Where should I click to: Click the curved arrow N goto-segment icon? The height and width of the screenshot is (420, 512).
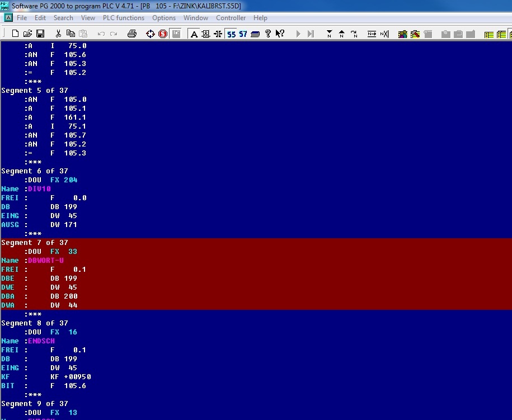click(x=354, y=34)
